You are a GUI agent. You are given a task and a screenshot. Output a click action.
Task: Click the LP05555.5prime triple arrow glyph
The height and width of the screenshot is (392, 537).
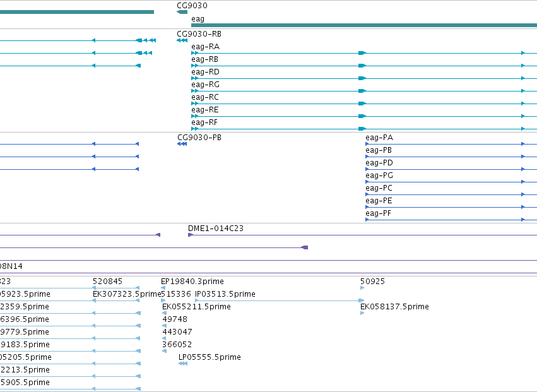(183, 364)
